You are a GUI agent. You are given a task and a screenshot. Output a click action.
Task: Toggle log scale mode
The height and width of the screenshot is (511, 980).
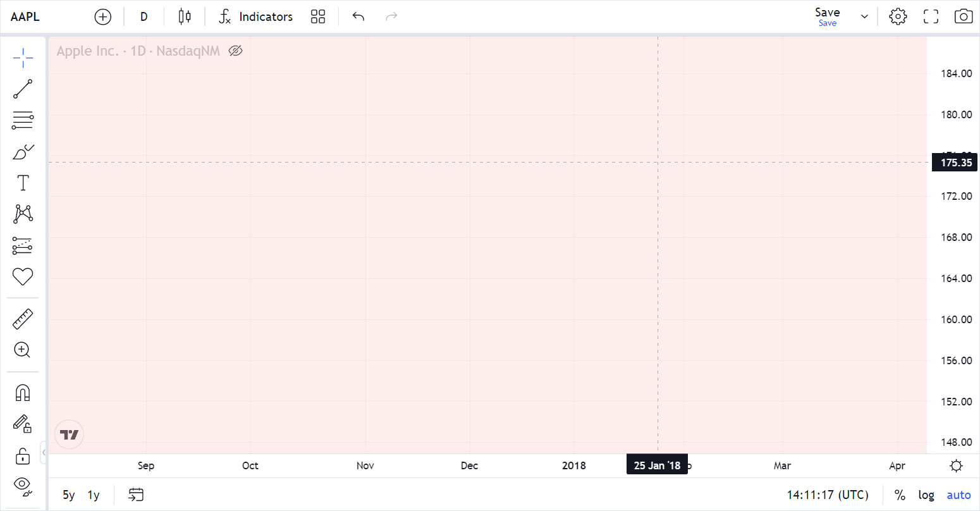click(x=926, y=495)
